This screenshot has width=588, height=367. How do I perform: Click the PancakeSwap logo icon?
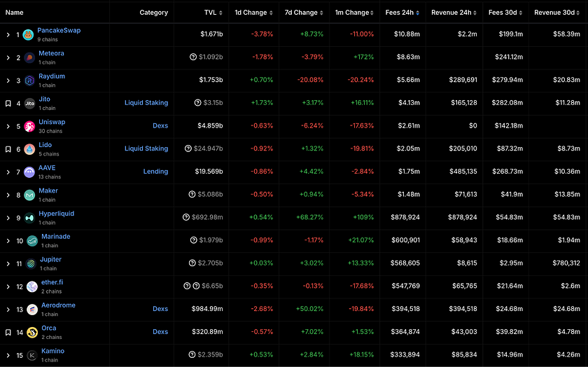[28, 34]
